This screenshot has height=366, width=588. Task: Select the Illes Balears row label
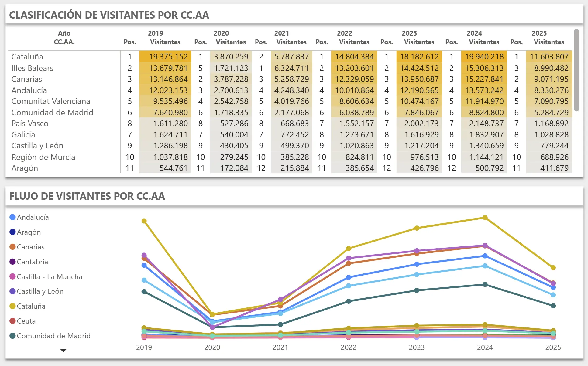[32, 68]
